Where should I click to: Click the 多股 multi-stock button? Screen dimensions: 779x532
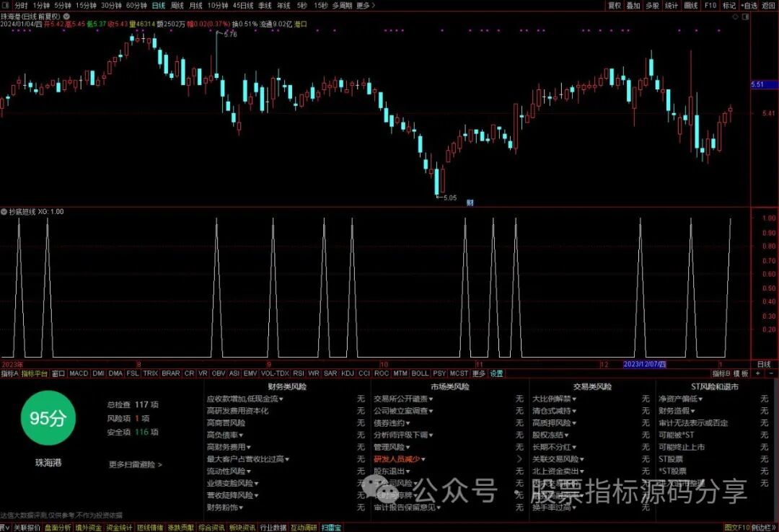click(652, 5)
